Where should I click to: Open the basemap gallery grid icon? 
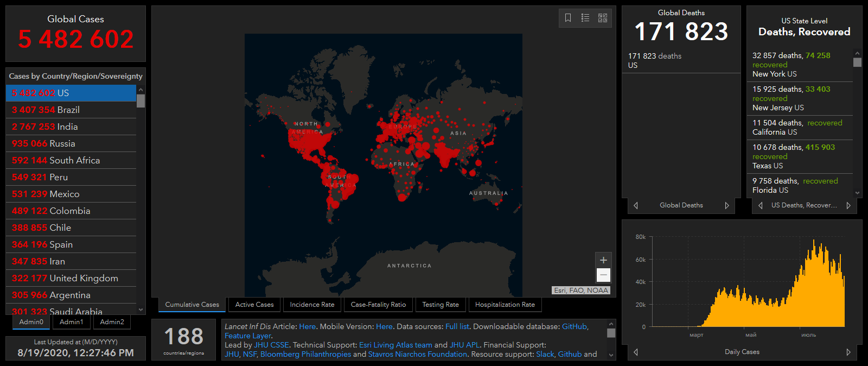pos(603,18)
